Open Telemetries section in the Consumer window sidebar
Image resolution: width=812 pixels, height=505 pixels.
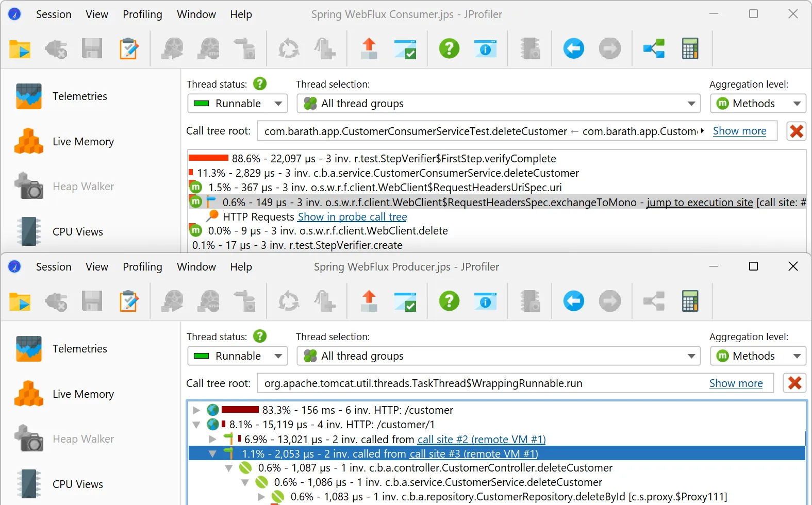[x=62, y=96]
